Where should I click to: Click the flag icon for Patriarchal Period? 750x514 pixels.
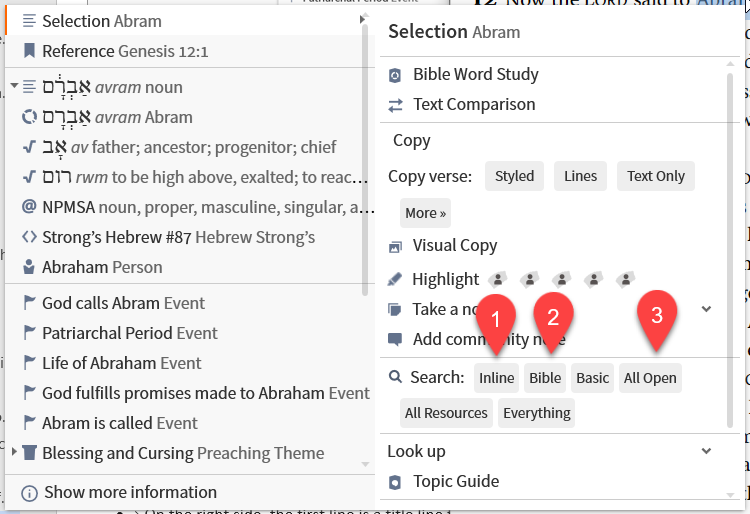pos(29,333)
